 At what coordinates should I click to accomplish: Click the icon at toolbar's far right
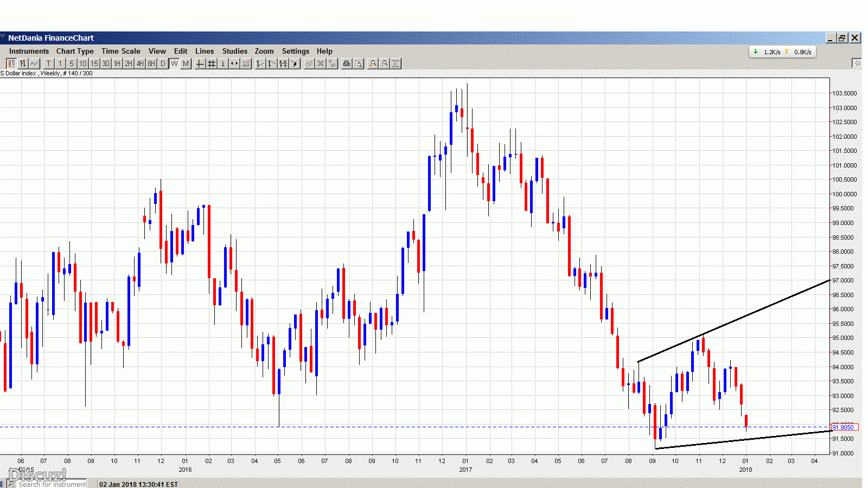(857, 63)
